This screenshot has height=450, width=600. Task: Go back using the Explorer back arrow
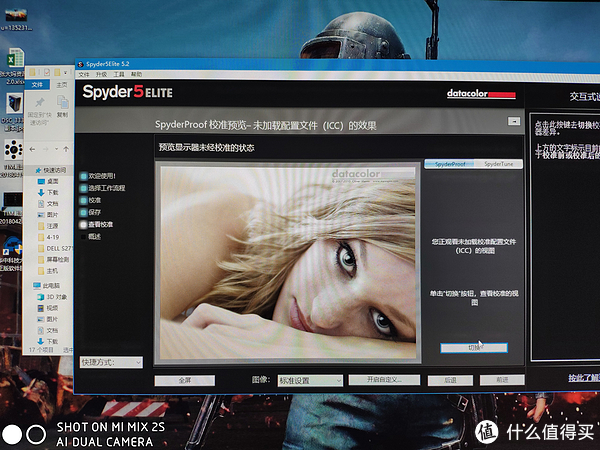32,149
